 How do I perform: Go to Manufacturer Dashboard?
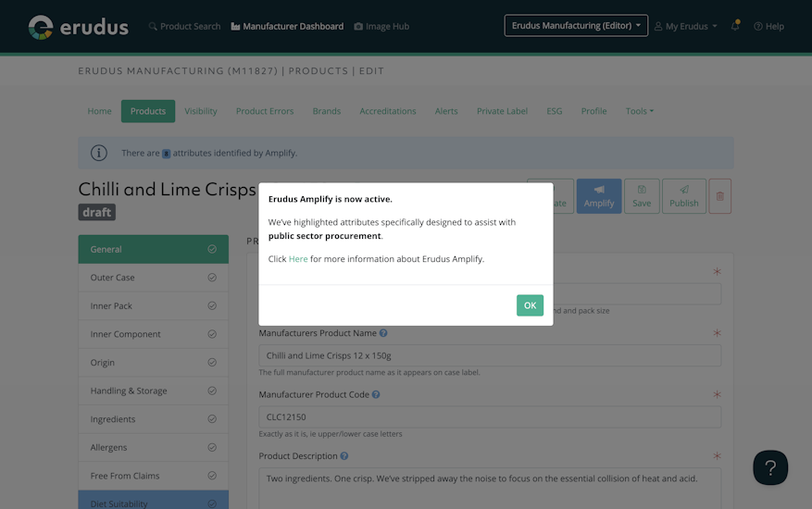tap(287, 27)
